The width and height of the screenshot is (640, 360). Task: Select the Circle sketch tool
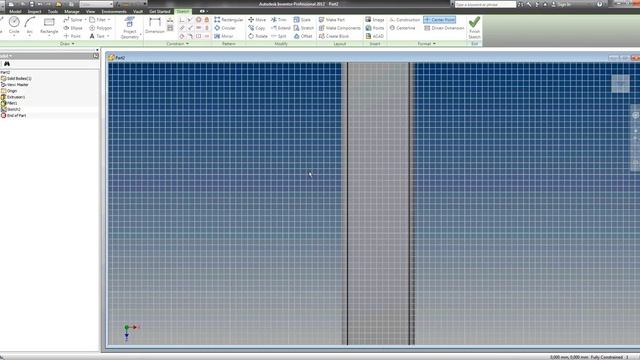(14, 25)
